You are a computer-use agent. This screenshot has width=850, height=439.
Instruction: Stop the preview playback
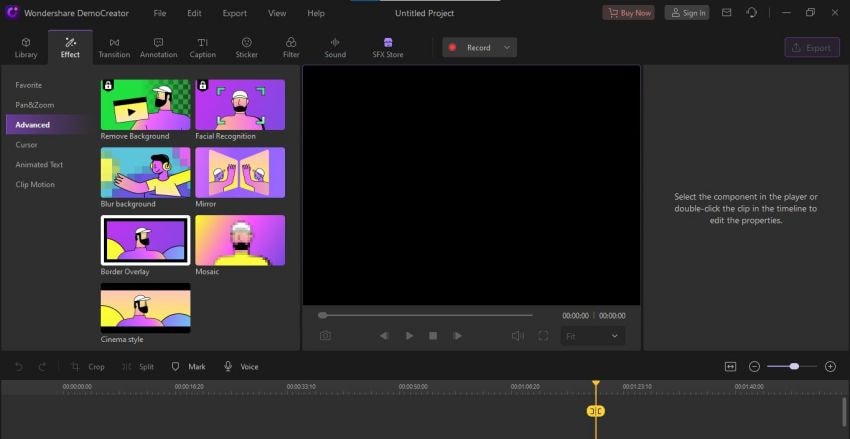(433, 336)
